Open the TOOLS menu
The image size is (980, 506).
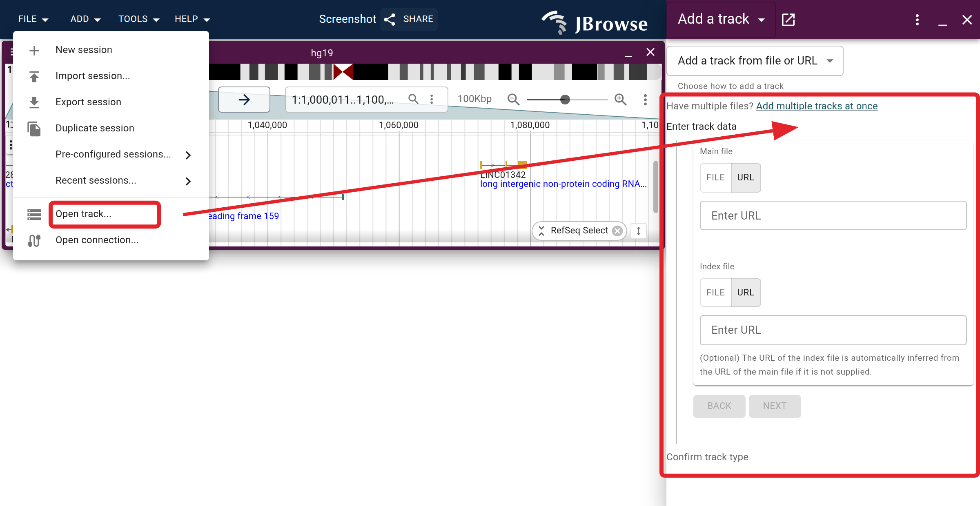tap(138, 19)
